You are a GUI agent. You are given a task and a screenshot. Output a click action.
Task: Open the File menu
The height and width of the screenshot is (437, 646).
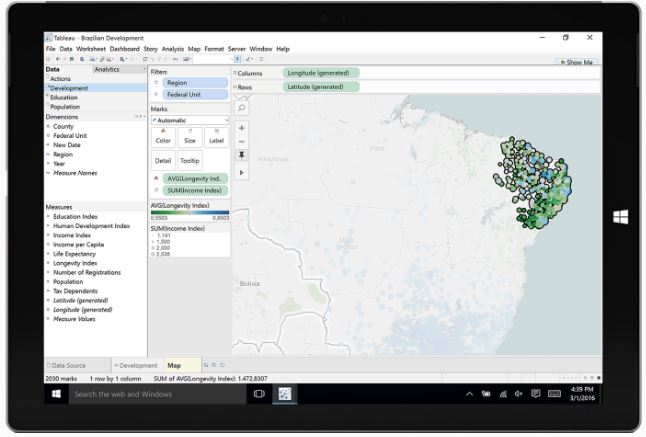(51, 49)
